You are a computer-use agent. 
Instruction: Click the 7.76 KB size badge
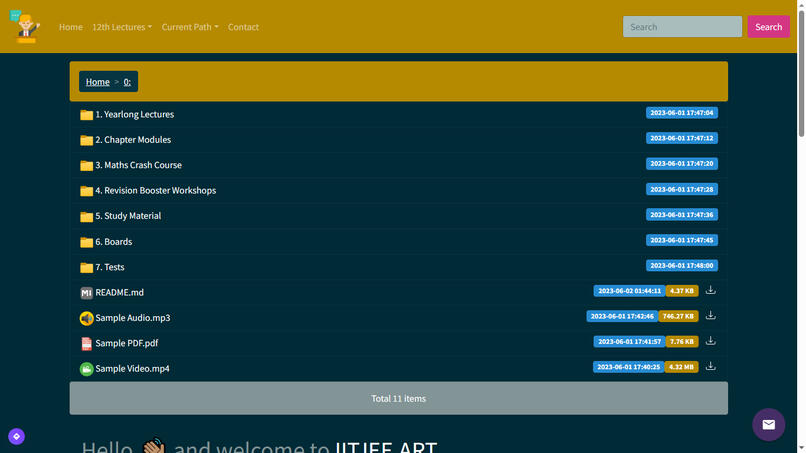point(682,341)
